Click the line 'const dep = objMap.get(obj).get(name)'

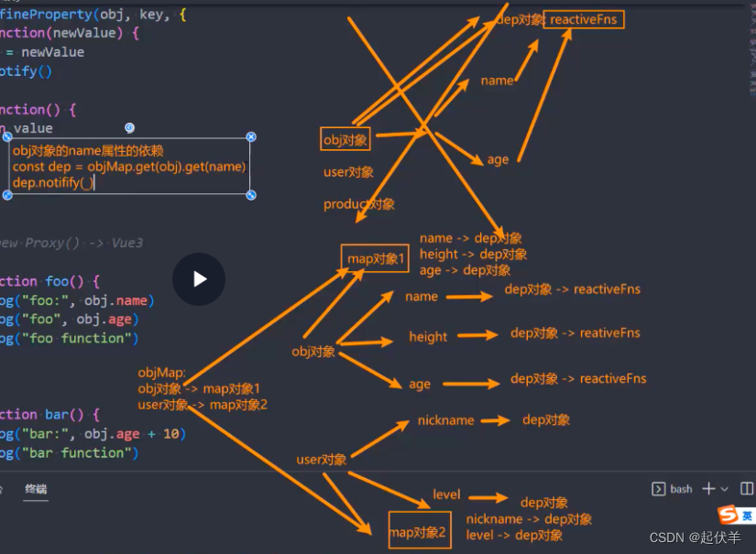tap(129, 167)
